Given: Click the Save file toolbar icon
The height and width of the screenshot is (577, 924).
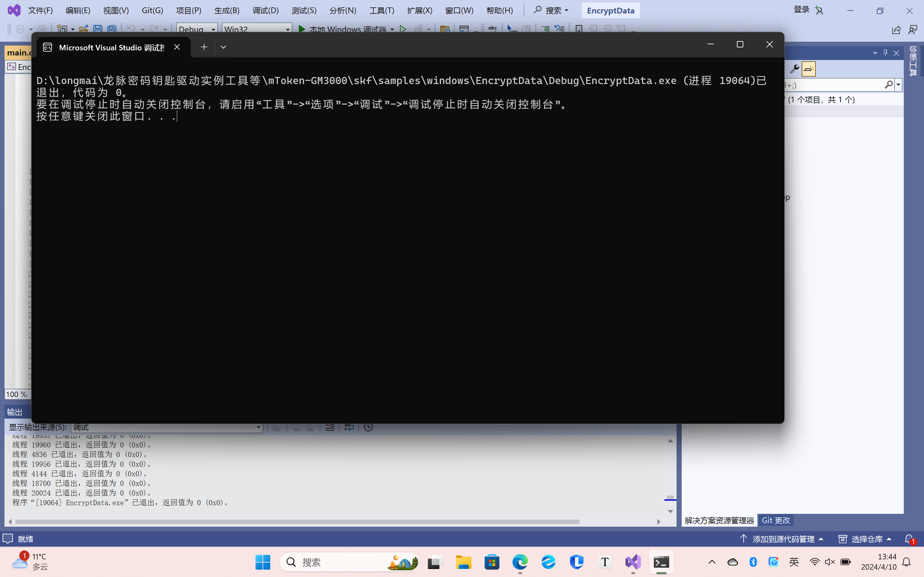Looking at the screenshot, I should tap(98, 29).
